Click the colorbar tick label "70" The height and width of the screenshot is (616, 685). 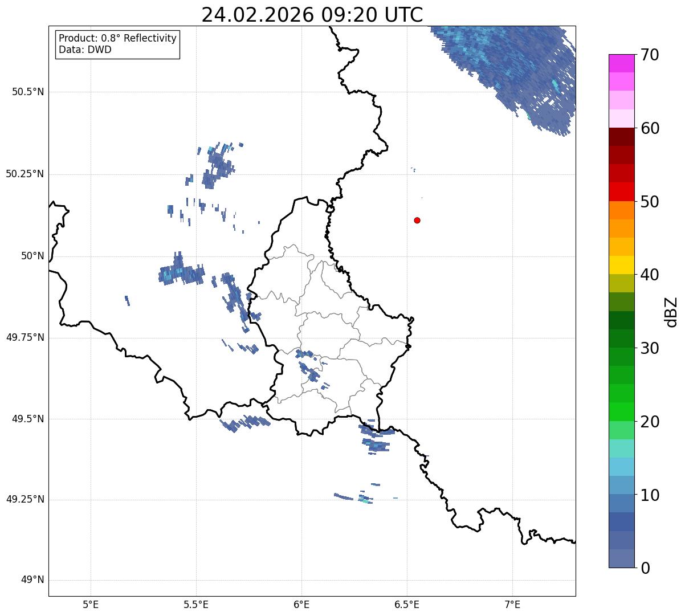[x=650, y=55]
